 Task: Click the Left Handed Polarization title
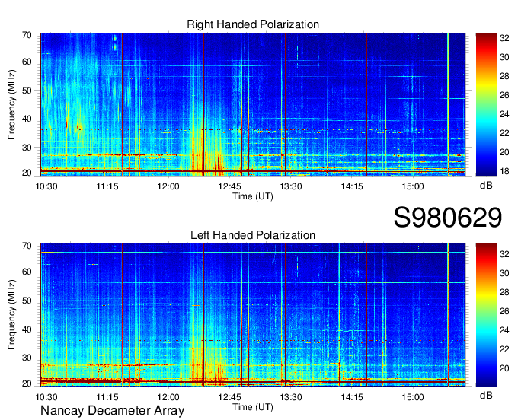253,235
